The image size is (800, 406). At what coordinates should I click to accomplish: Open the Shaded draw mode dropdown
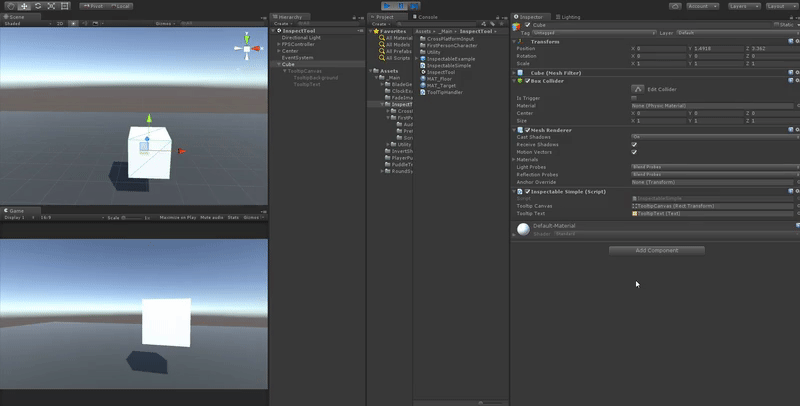28,23
